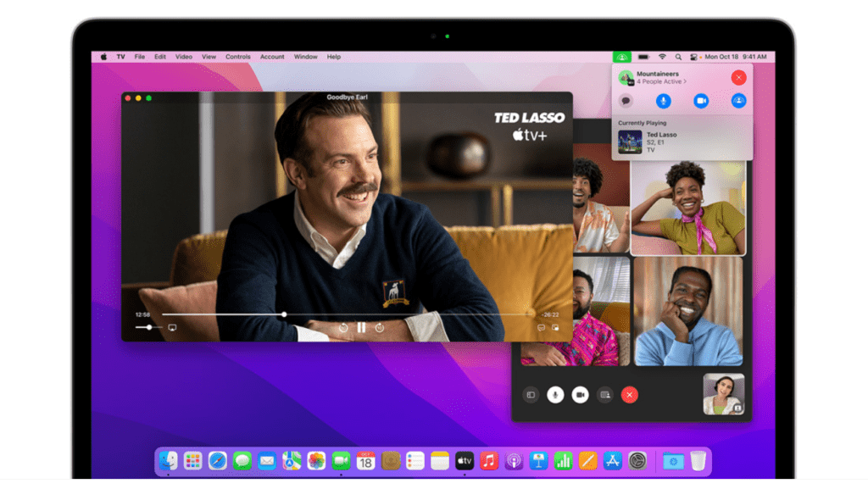Toggle SharePlay button in the Mountaineers panel
This screenshot has height=500, width=868.
(x=738, y=101)
